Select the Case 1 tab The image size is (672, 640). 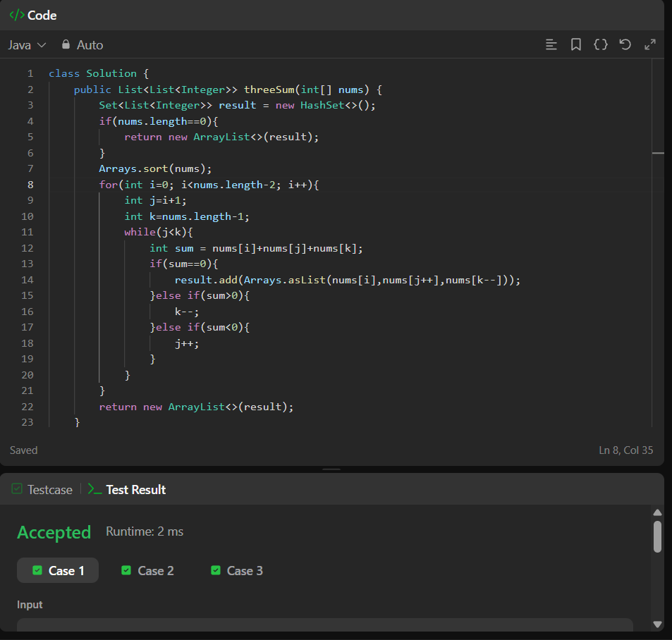[58, 571]
